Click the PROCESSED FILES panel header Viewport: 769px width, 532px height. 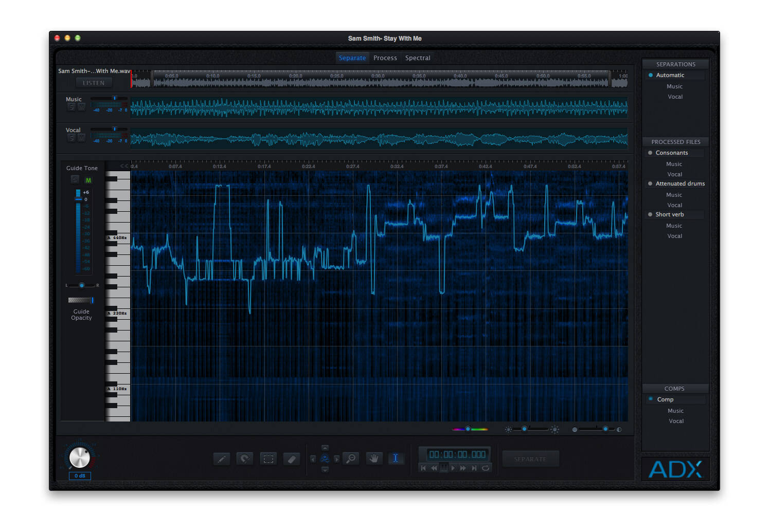[675, 142]
